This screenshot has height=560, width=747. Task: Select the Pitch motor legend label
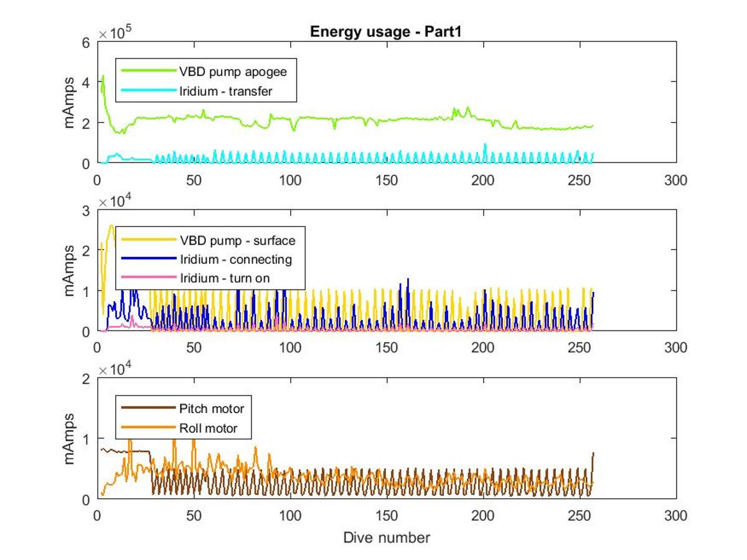(x=212, y=409)
